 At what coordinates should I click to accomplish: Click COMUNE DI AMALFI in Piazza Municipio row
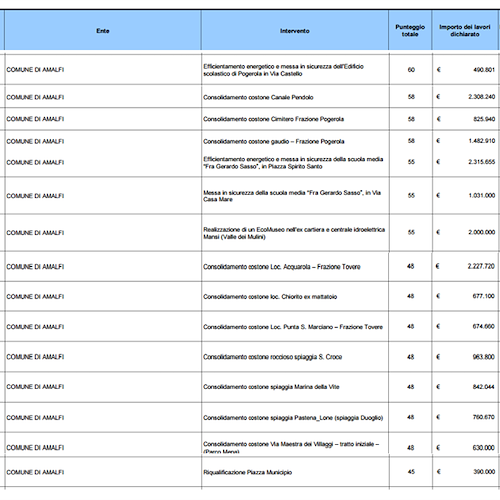(35, 472)
